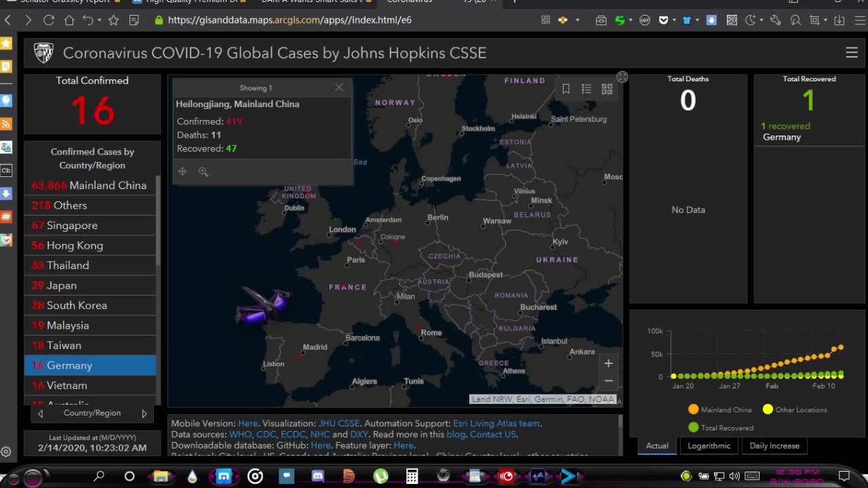Go back in the browser
Viewport: 868px width, 488px height.
8,20
